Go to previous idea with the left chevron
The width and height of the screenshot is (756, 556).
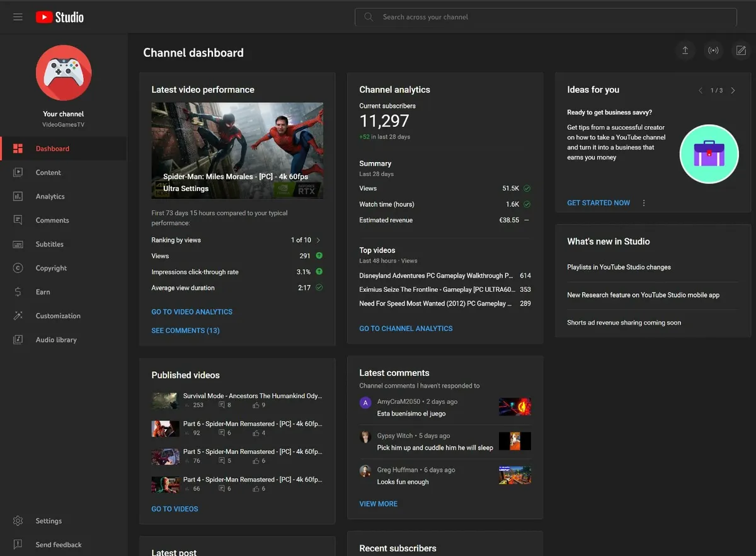[x=700, y=90]
